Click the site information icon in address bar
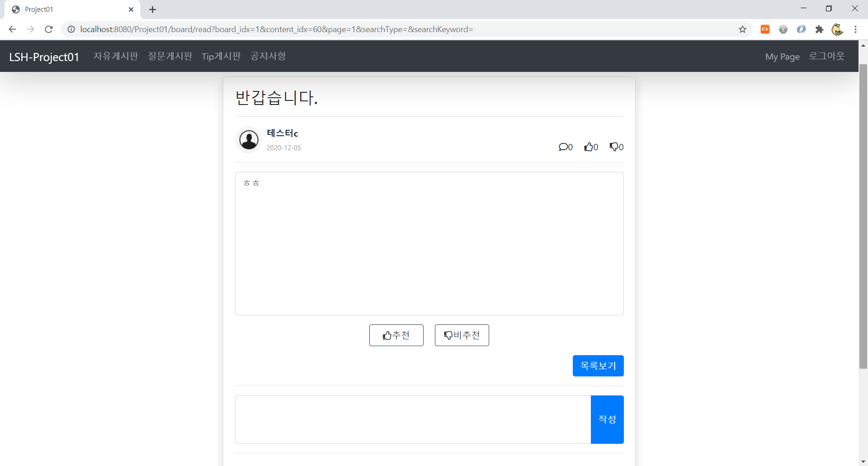Viewport: 868px width, 466px height. point(71,29)
